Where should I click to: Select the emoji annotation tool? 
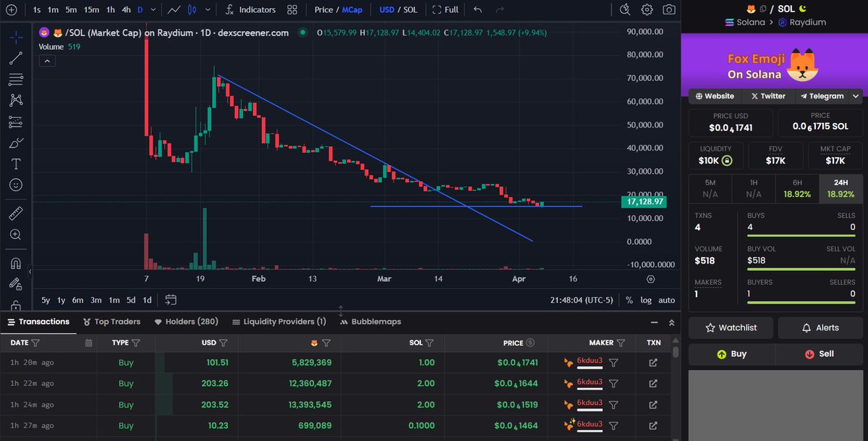pyautogui.click(x=15, y=185)
